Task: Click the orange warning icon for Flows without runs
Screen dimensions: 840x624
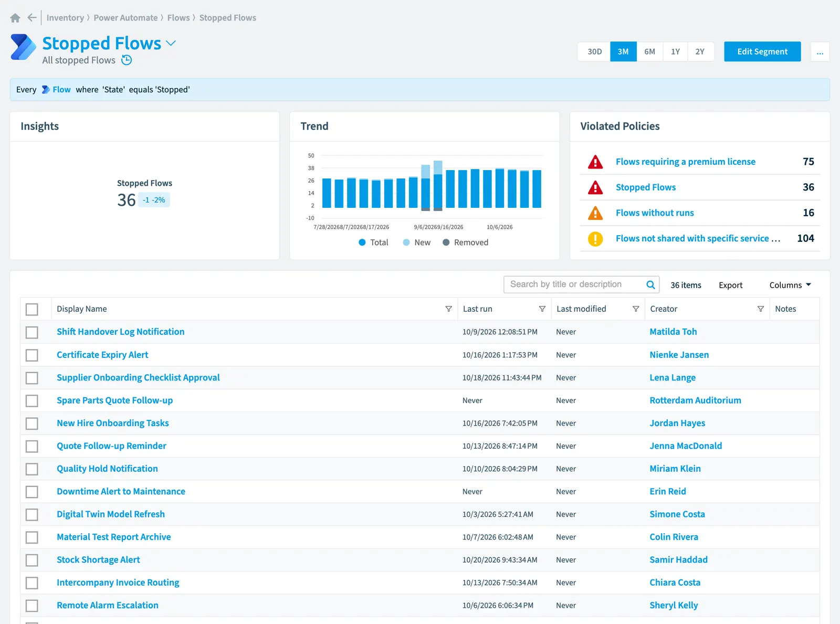Action: [595, 213]
